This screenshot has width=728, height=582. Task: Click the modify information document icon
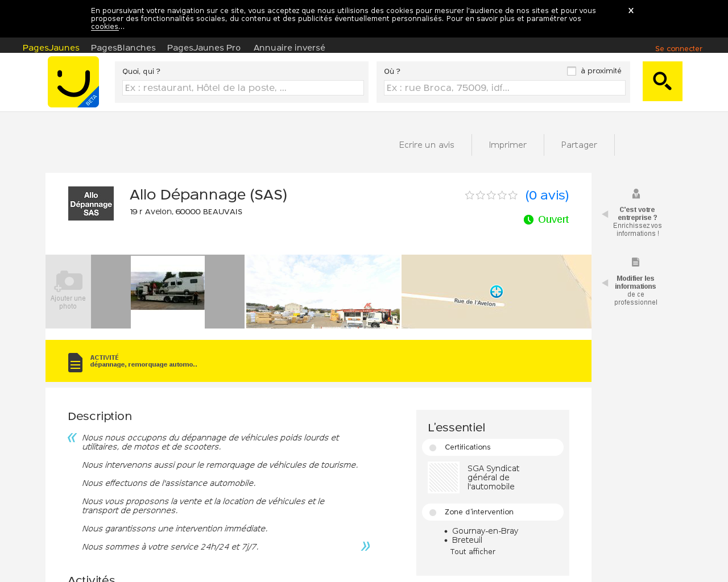click(x=635, y=262)
